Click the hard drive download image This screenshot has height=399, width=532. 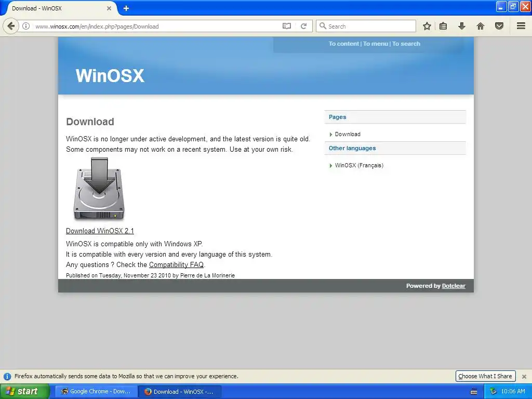pos(99,189)
